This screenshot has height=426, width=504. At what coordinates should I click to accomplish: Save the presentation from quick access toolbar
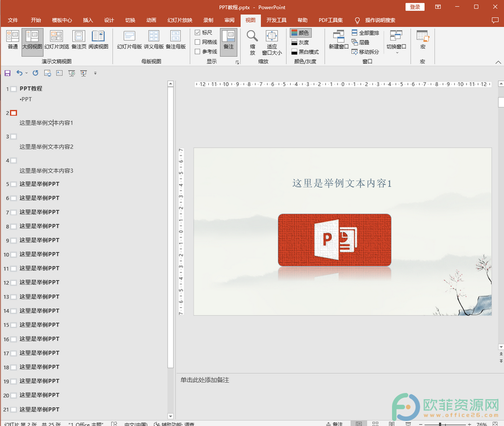pos(7,73)
